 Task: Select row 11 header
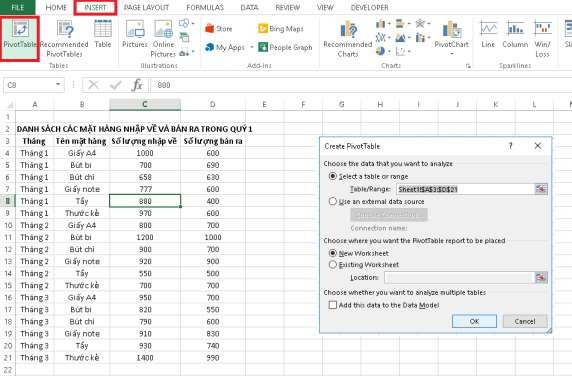8,237
